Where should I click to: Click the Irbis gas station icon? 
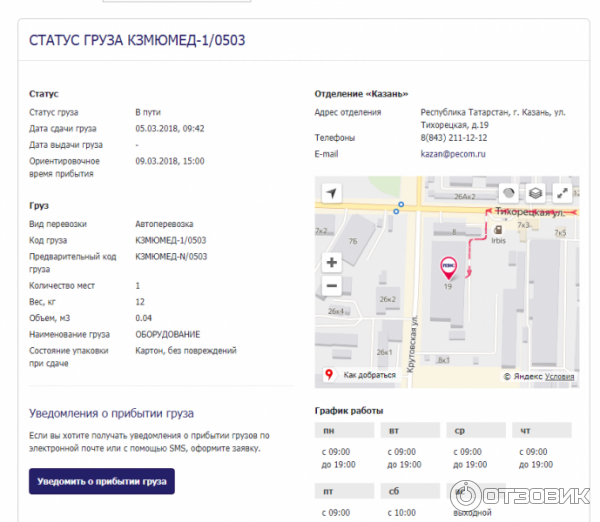coord(498,229)
